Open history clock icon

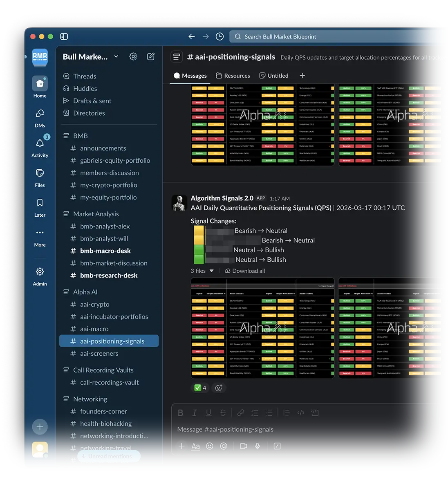[x=220, y=36]
